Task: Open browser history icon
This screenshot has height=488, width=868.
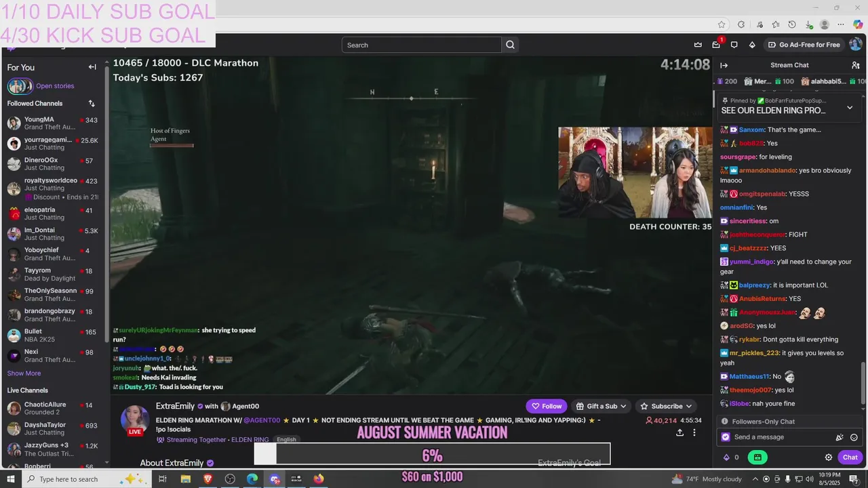Action: click(x=791, y=24)
